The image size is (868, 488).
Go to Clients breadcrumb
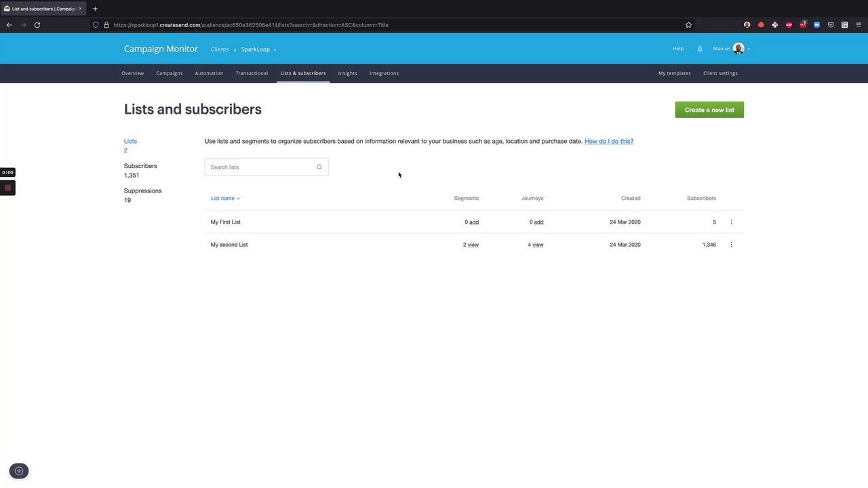point(220,49)
